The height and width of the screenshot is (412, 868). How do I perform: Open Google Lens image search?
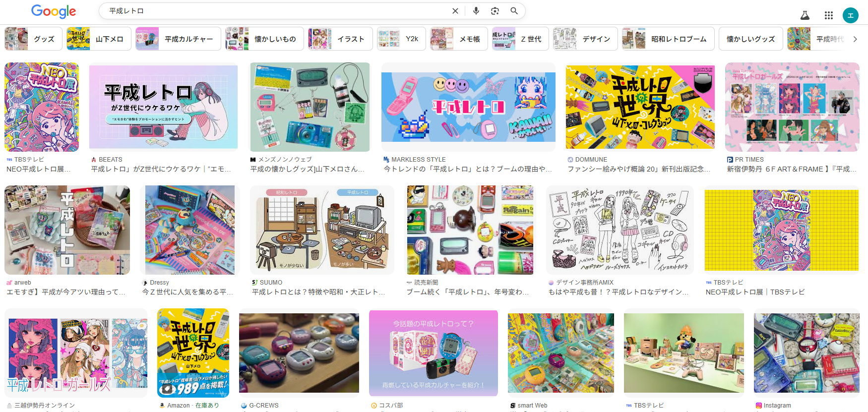(495, 11)
